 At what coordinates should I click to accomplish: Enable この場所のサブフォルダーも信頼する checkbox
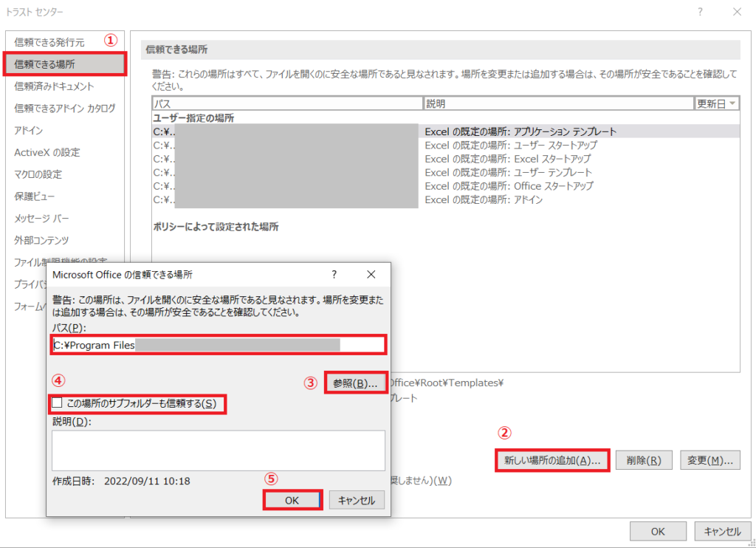click(x=58, y=403)
